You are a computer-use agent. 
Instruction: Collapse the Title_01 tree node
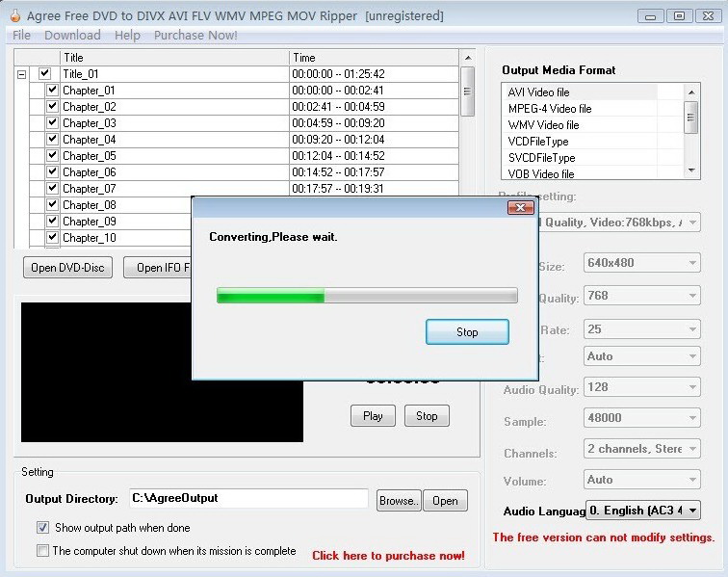point(22,74)
